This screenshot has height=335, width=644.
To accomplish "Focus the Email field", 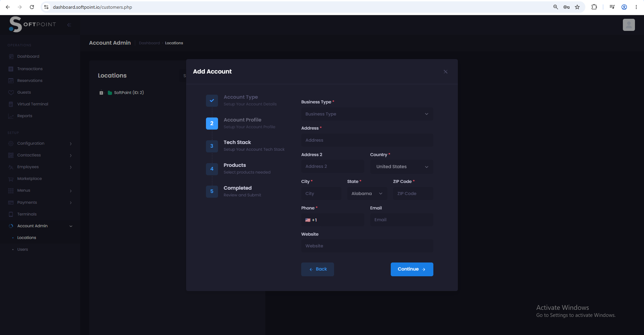I will (x=401, y=220).
